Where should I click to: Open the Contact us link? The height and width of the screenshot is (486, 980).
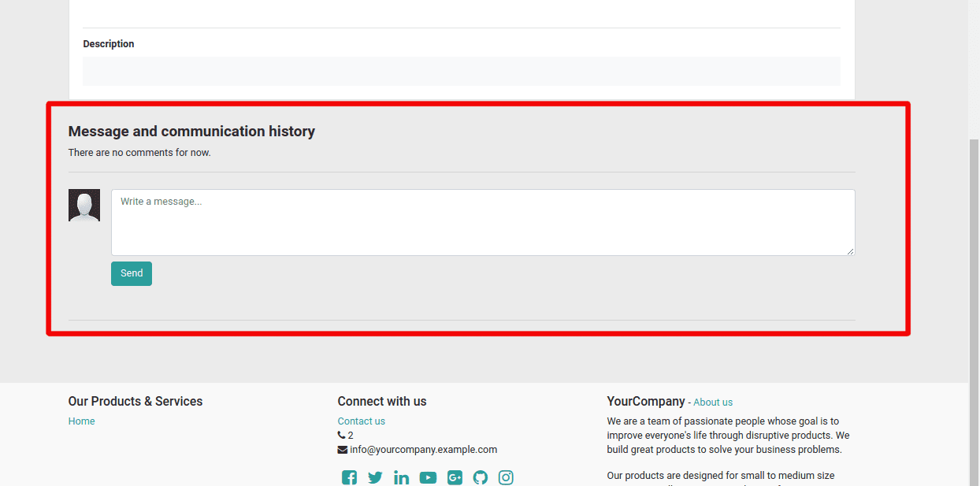(x=362, y=421)
